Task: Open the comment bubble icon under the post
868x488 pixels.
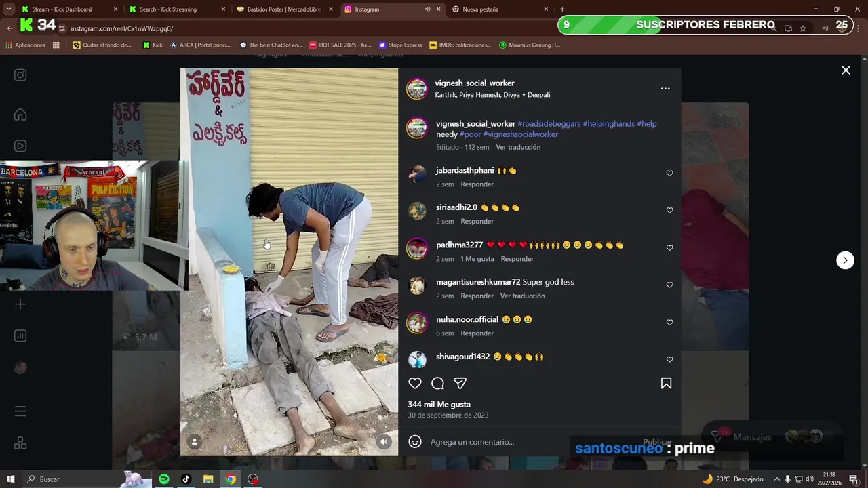Action: pos(437,384)
